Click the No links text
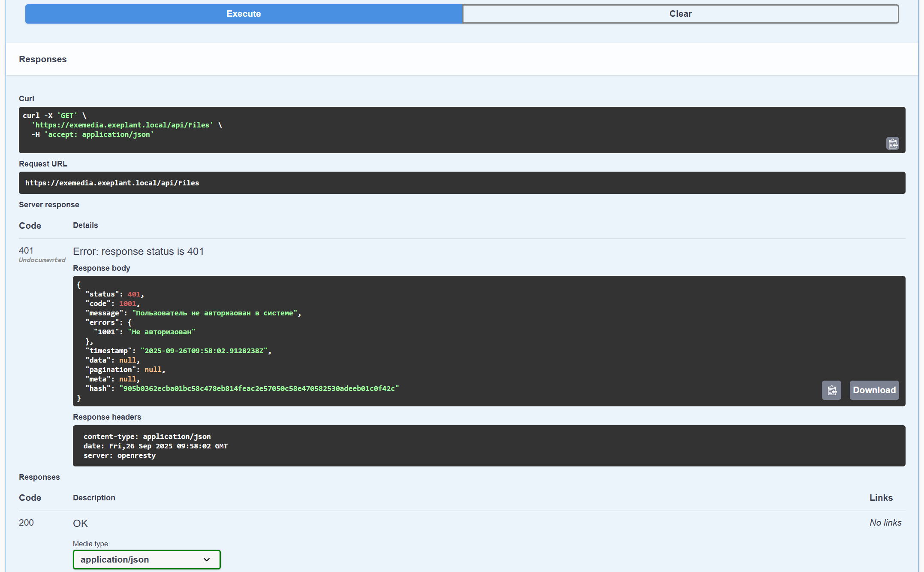Screen dimensions: 924x572 885,523
